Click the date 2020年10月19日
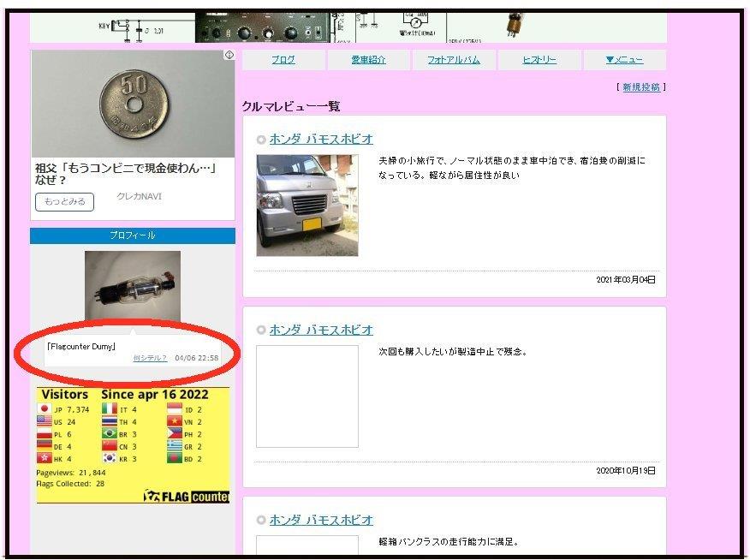 (x=626, y=471)
